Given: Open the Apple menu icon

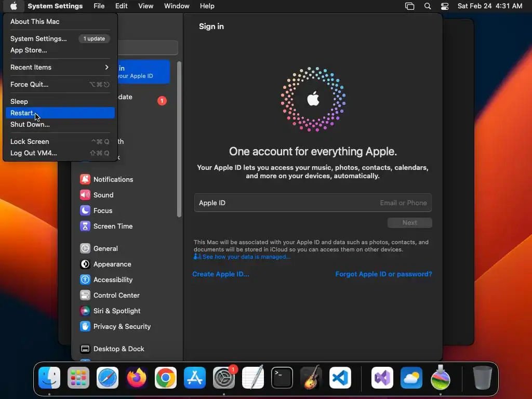Looking at the screenshot, I should [14, 6].
